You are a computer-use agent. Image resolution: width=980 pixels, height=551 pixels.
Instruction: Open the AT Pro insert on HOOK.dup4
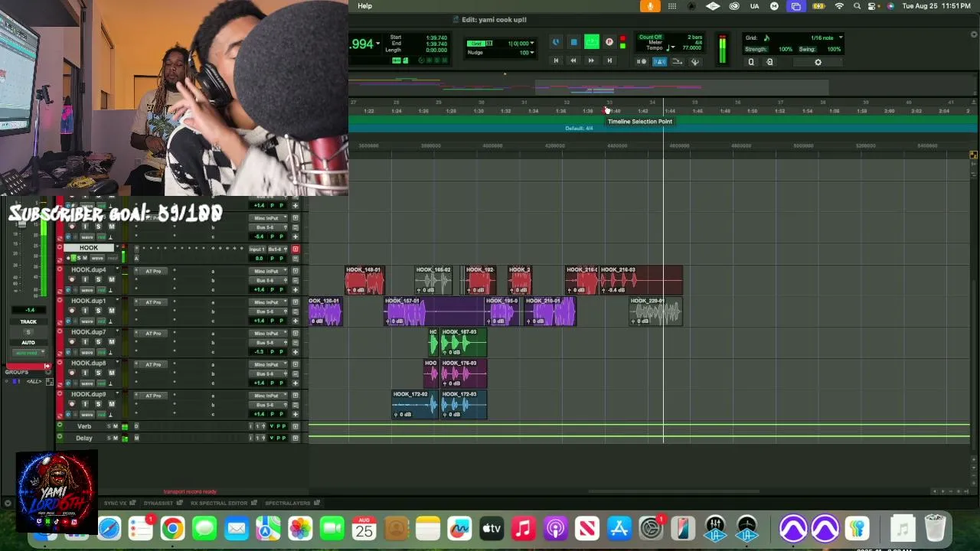(154, 271)
